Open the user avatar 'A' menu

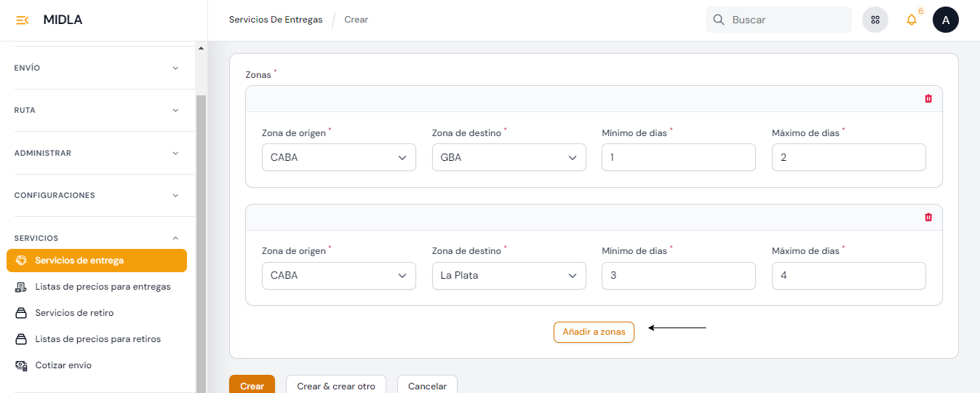tap(946, 20)
